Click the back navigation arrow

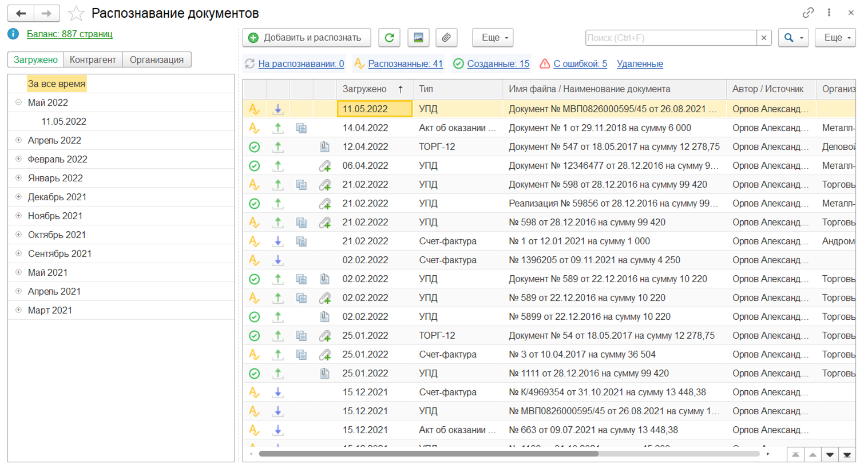pos(21,13)
